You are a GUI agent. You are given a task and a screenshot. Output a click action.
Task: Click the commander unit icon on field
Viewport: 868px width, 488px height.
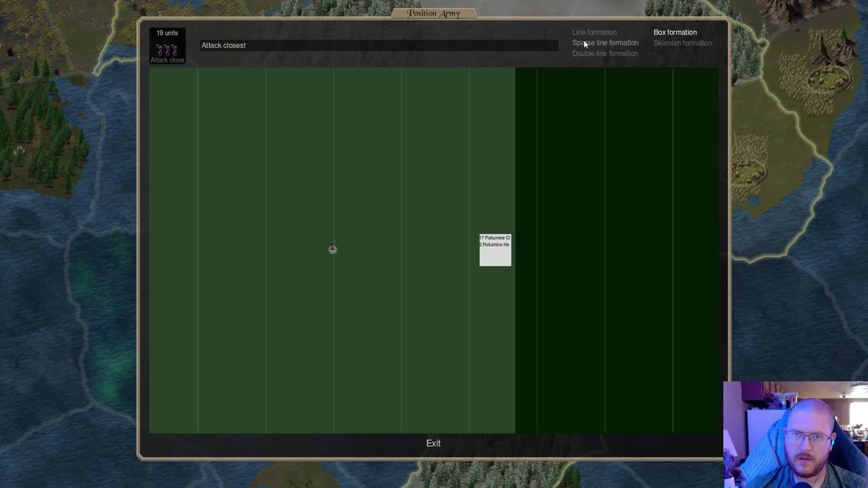point(332,248)
